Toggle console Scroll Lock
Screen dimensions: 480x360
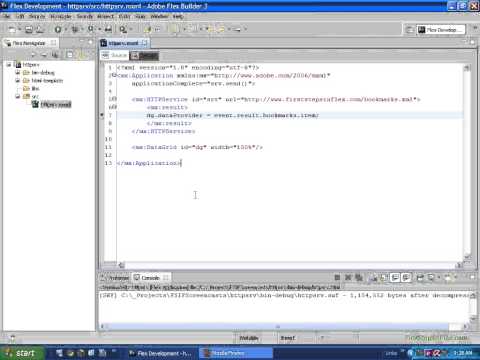point(384,277)
